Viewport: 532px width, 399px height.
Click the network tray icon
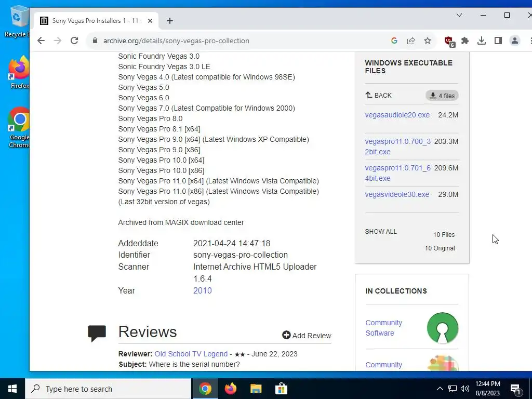pos(453,389)
